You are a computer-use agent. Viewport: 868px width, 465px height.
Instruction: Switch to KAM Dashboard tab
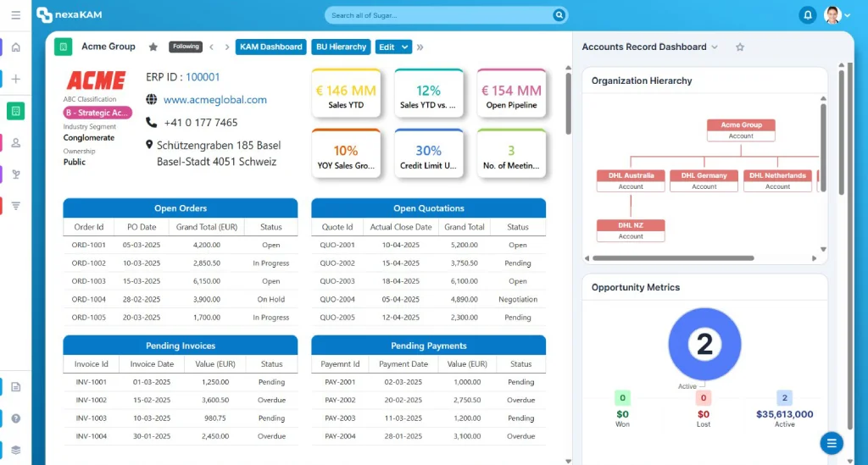[x=271, y=47]
